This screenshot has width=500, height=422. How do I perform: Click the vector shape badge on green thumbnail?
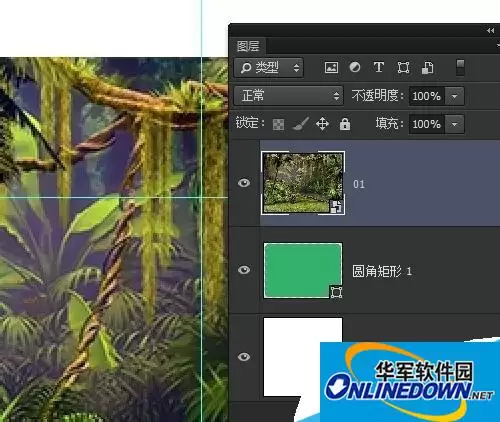[336, 292]
